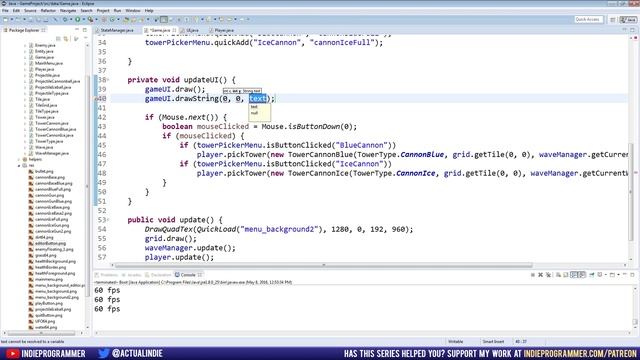Screen dimensions: 640x360
Task: Select playButton.png in res folder
Action: (49, 304)
